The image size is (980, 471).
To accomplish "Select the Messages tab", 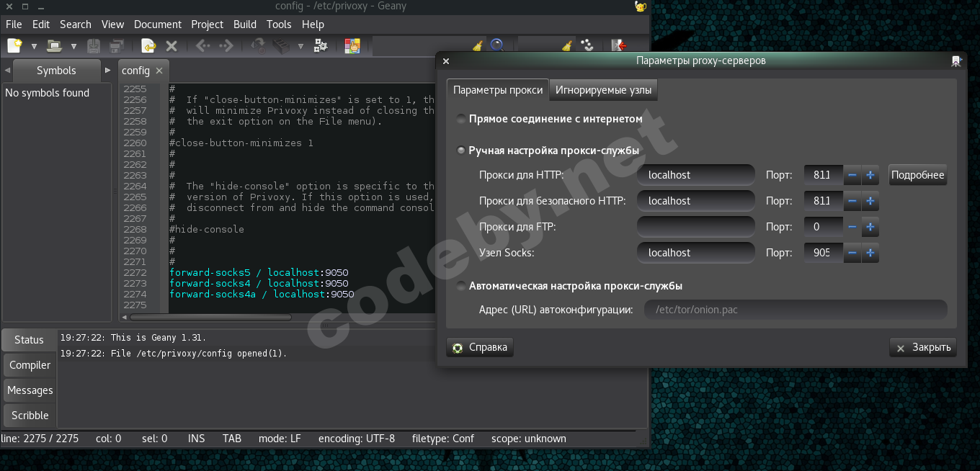I will (x=30, y=390).
